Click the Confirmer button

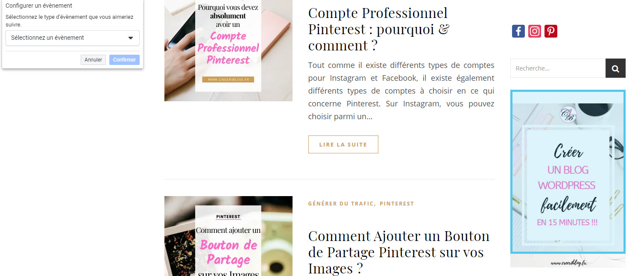pyautogui.click(x=124, y=60)
